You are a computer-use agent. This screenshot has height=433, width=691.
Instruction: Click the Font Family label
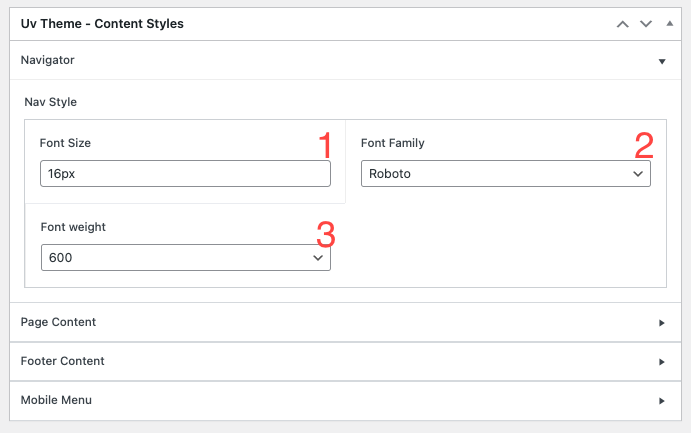[392, 143]
